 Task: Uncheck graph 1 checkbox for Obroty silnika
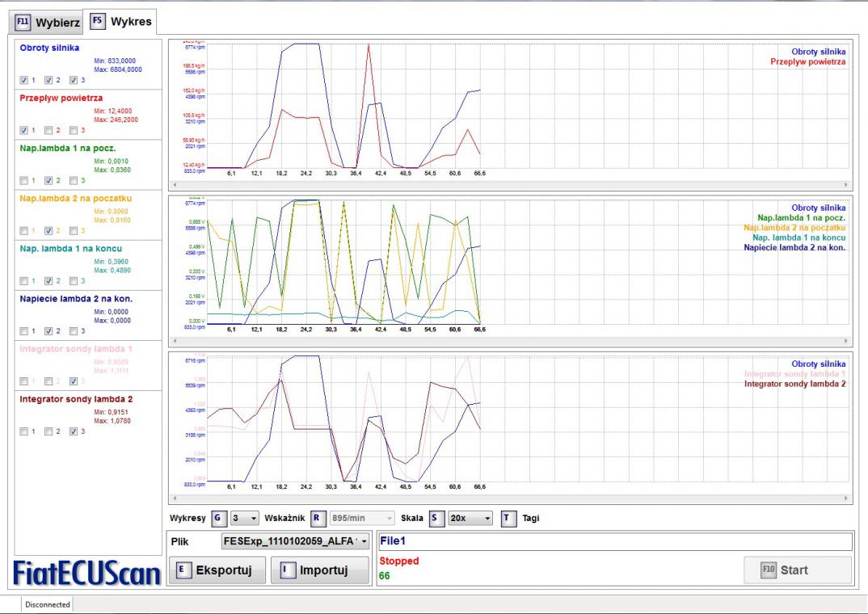point(23,80)
